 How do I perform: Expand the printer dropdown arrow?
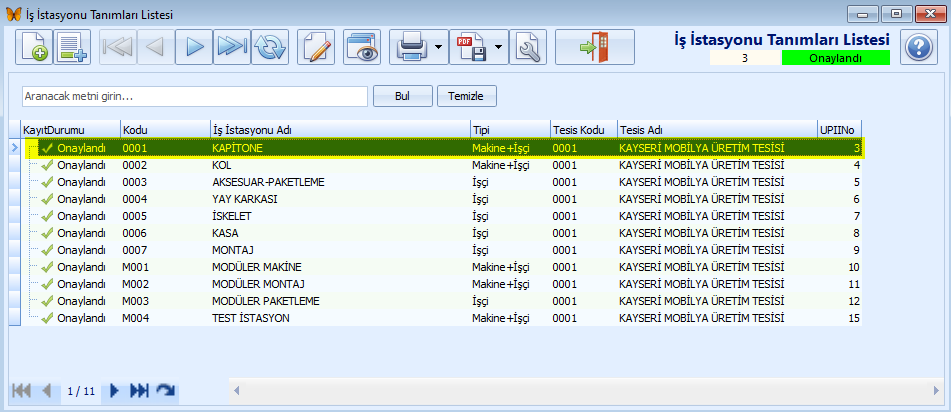pos(439,47)
